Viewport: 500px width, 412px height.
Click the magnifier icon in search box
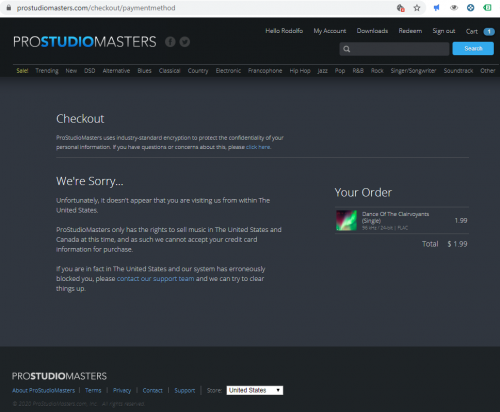pyautogui.click(x=347, y=49)
